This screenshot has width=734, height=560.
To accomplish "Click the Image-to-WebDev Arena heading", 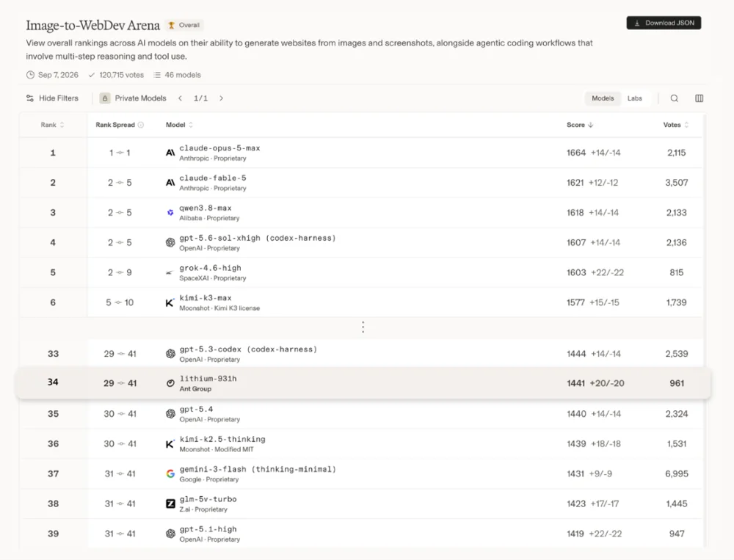I will coord(92,25).
